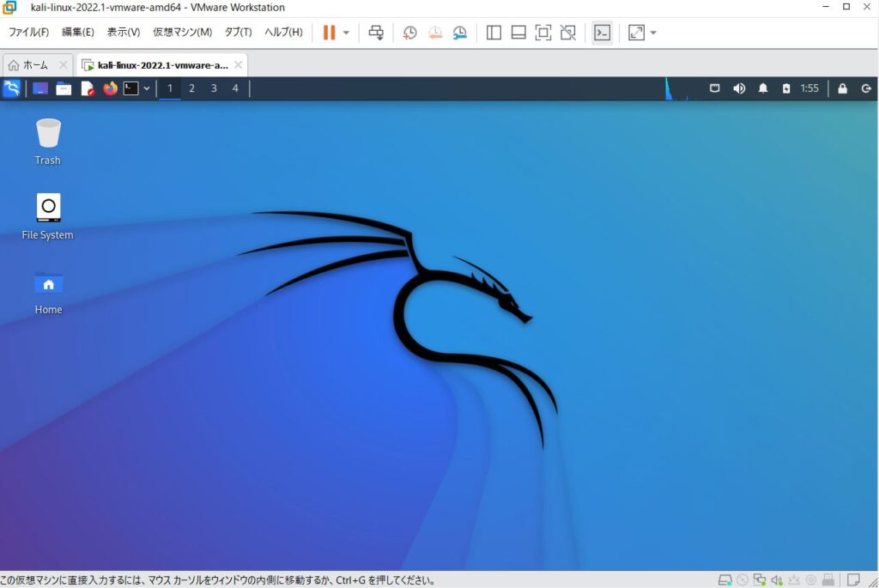This screenshot has height=588, width=879.
Task: Close the ホーム tab
Action: point(64,65)
